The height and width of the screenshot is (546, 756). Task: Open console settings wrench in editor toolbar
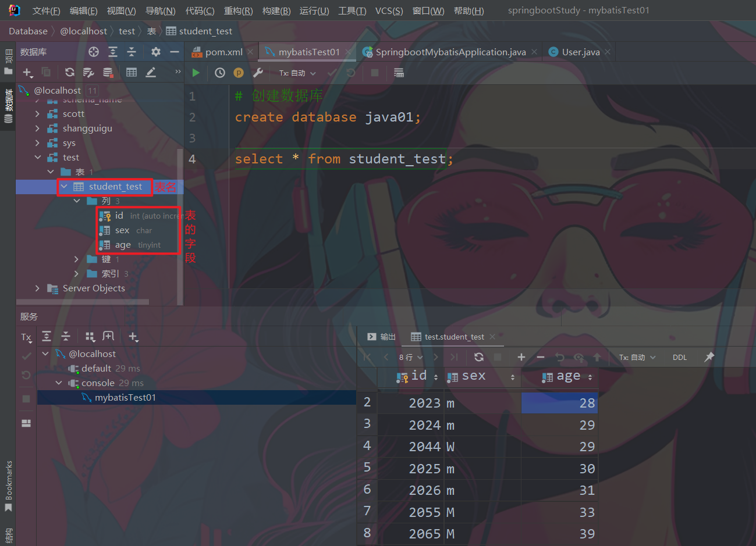pos(258,73)
